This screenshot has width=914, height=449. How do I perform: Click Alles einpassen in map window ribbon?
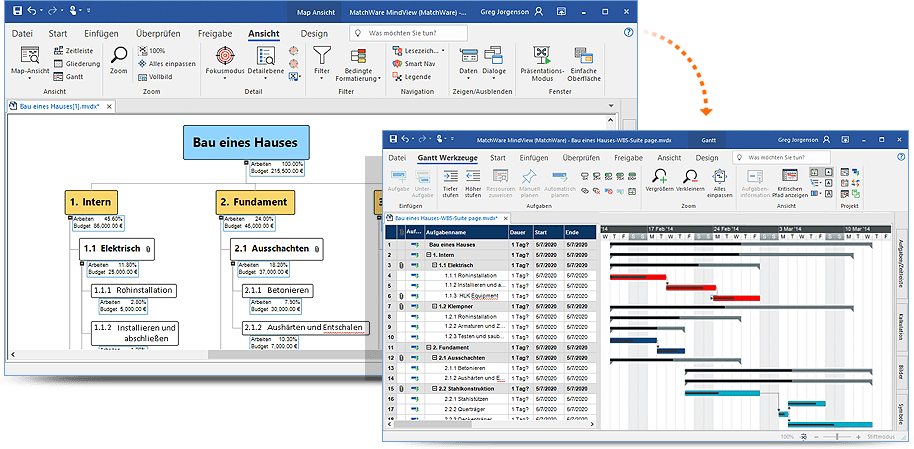click(167, 64)
